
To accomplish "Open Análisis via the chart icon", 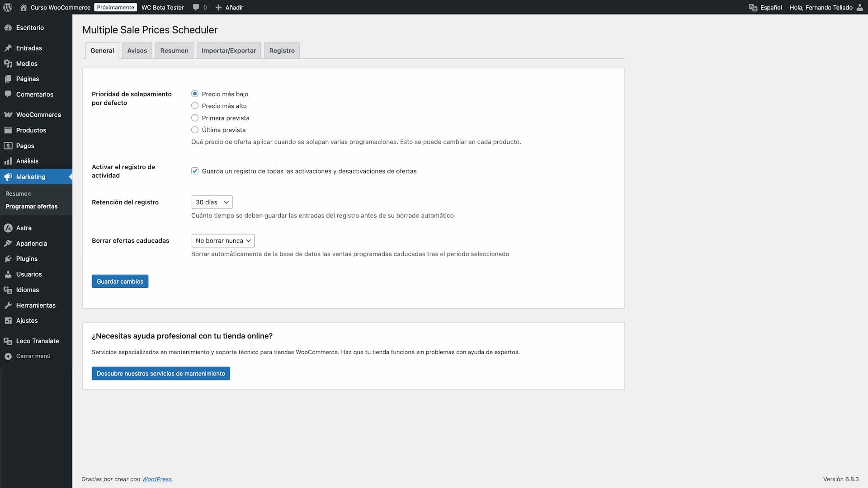I will pyautogui.click(x=8, y=161).
